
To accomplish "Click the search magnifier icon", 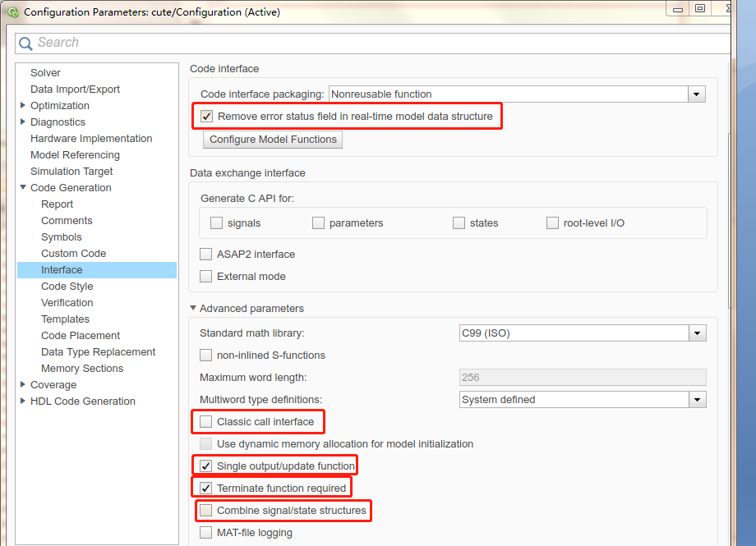I will point(25,44).
